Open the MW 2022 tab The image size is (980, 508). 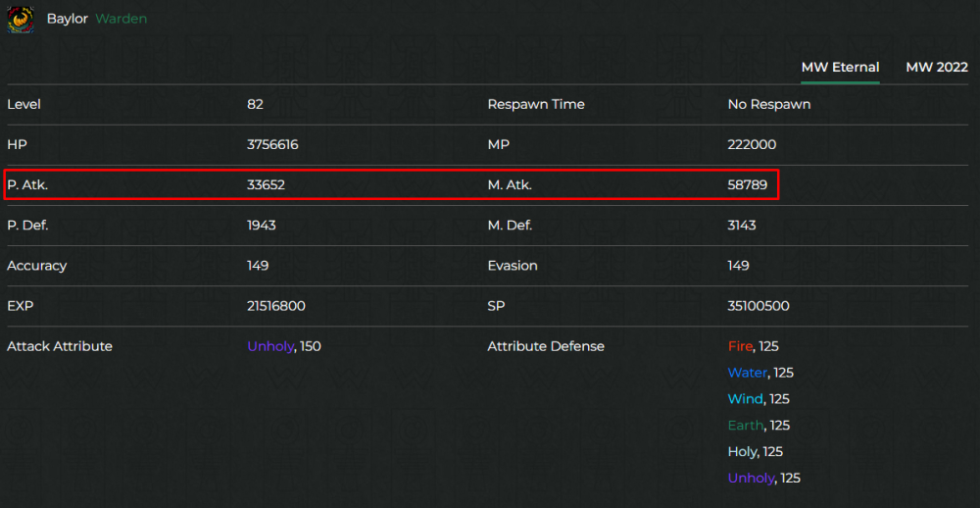[x=936, y=68]
